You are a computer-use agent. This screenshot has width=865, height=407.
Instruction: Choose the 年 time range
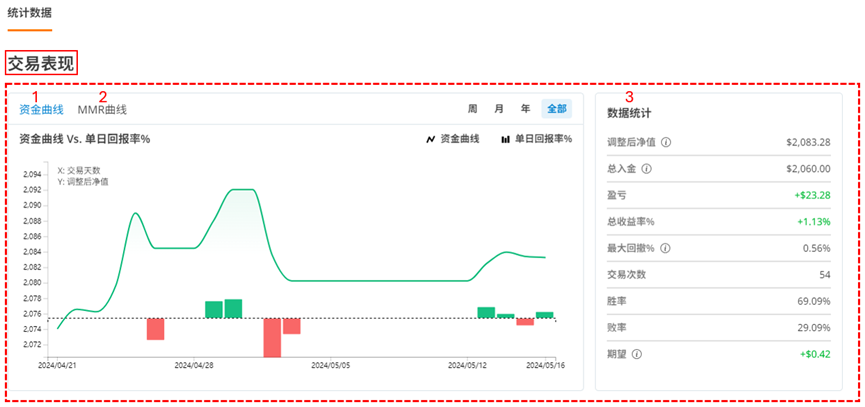pos(525,109)
